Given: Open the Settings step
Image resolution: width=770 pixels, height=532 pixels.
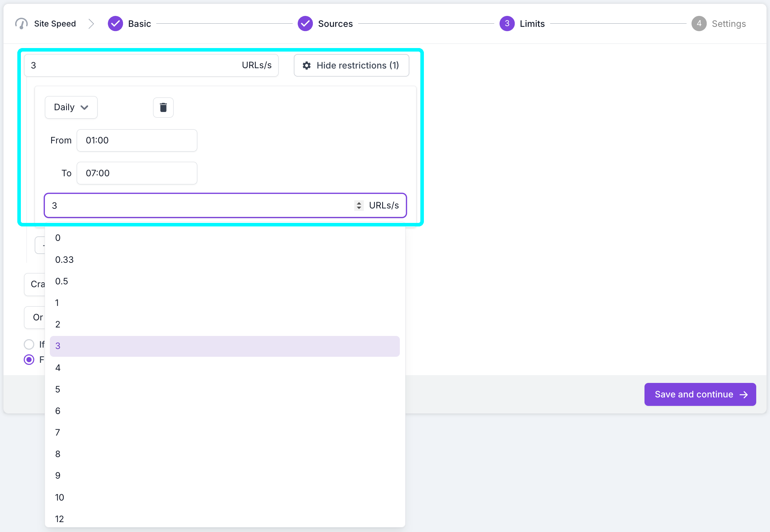Looking at the screenshot, I should [729, 23].
